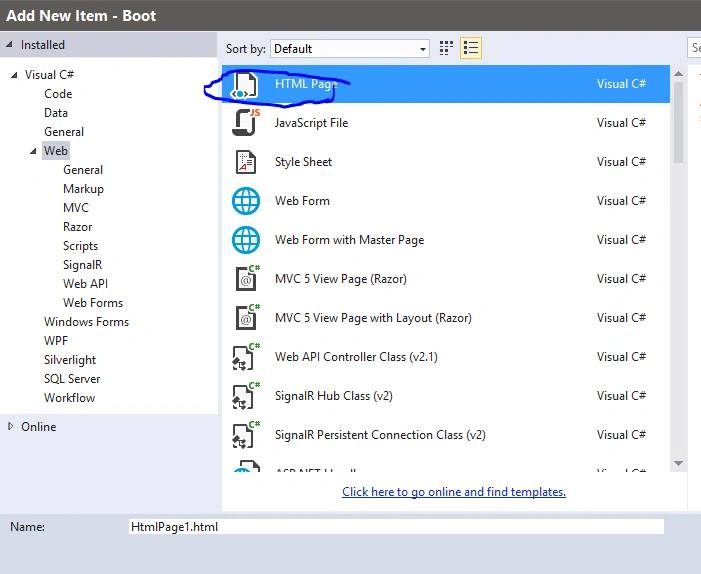This screenshot has width=701, height=574.
Task: Collapse the Installed section arrow
Action: click(x=9, y=45)
